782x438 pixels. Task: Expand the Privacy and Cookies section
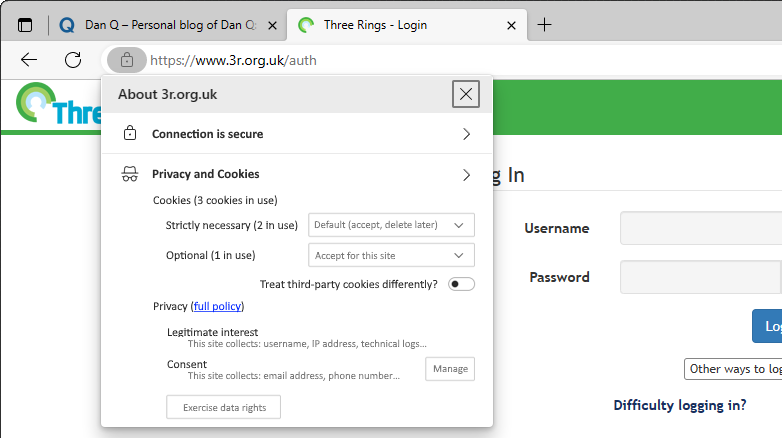[297, 174]
